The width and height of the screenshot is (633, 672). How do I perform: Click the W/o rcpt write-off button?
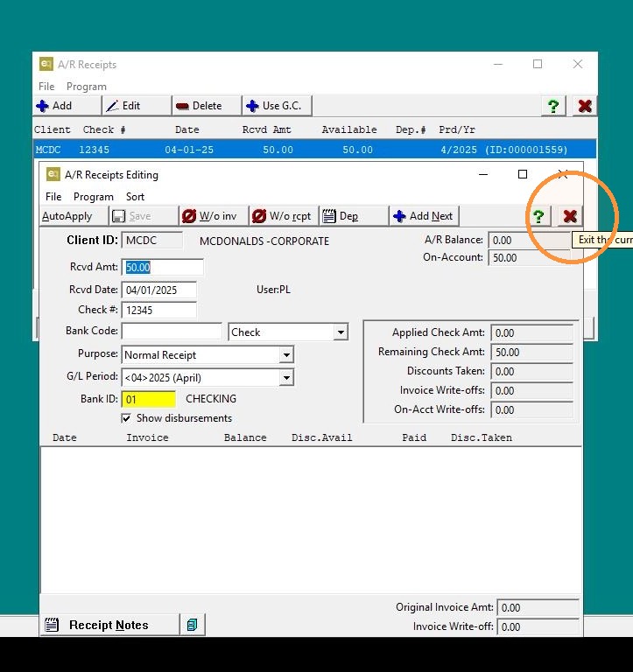pyautogui.click(x=284, y=216)
